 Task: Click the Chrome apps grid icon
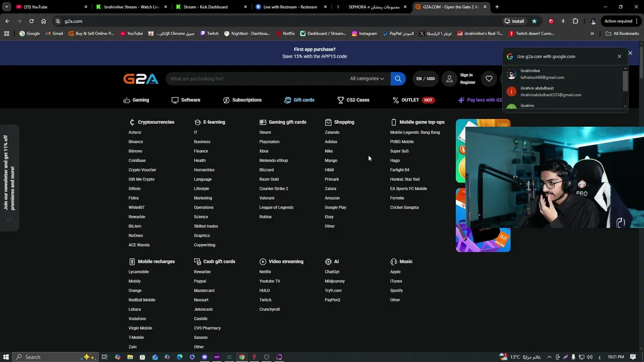tap(7, 34)
